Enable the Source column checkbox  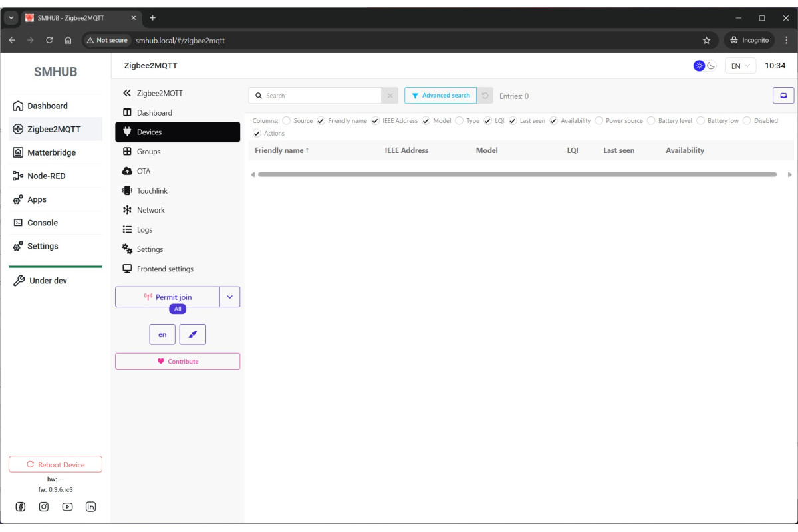(287, 121)
